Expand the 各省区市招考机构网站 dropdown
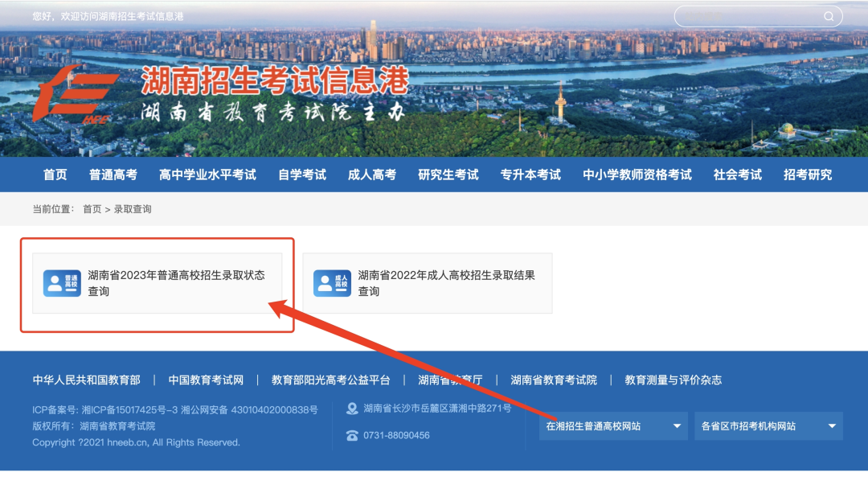The width and height of the screenshot is (868, 493). (768, 426)
